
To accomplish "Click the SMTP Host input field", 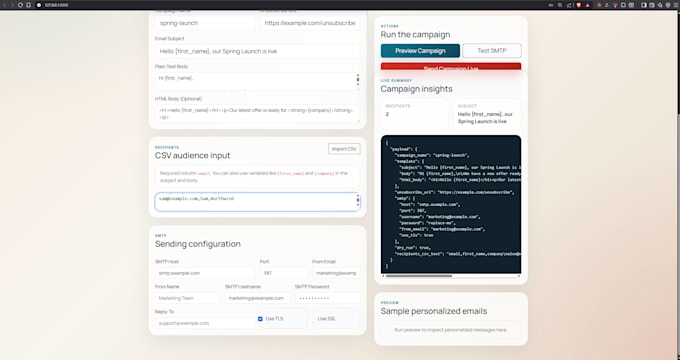I will [205, 273].
